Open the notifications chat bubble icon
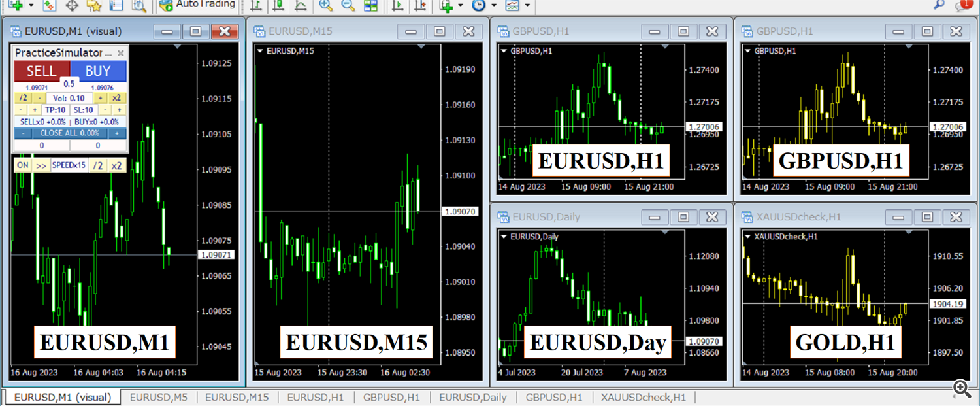 (x=962, y=5)
